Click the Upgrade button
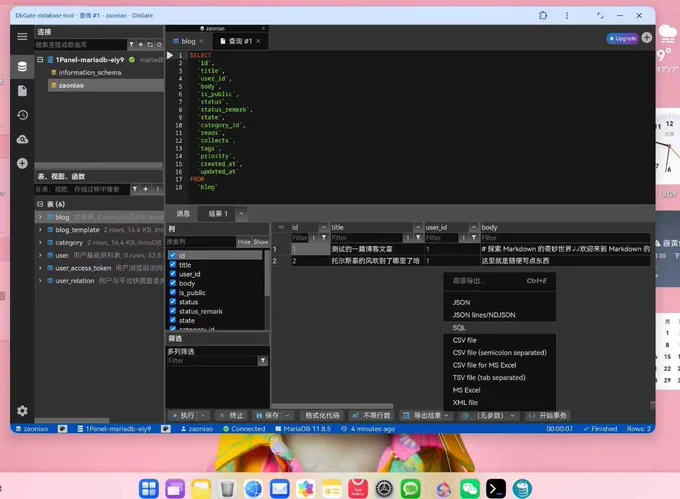680x499 pixels. 623,38
